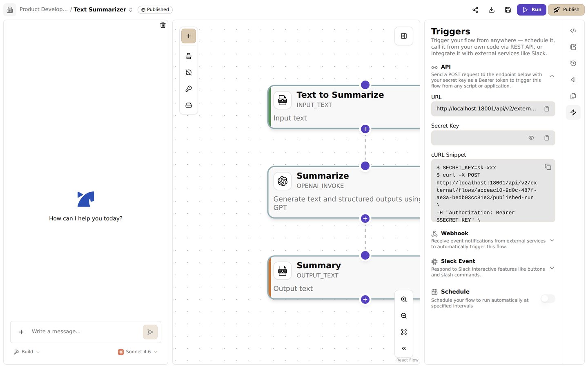
Task: Select the Summary output node
Action: click(x=344, y=278)
